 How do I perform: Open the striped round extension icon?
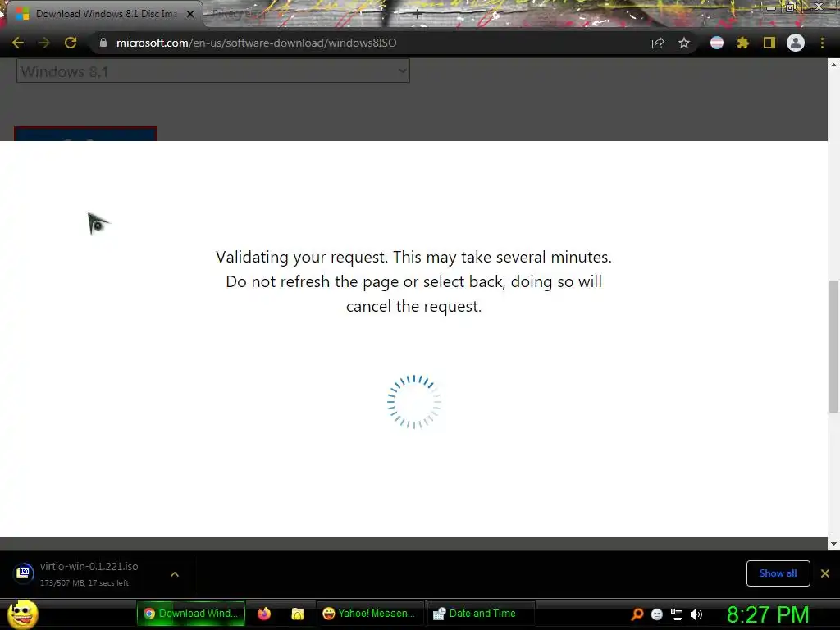coord(717,43)
